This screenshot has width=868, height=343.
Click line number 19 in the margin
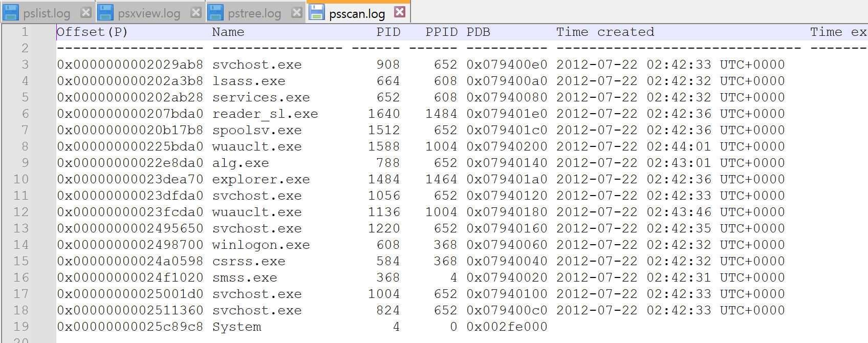(21, 327)
